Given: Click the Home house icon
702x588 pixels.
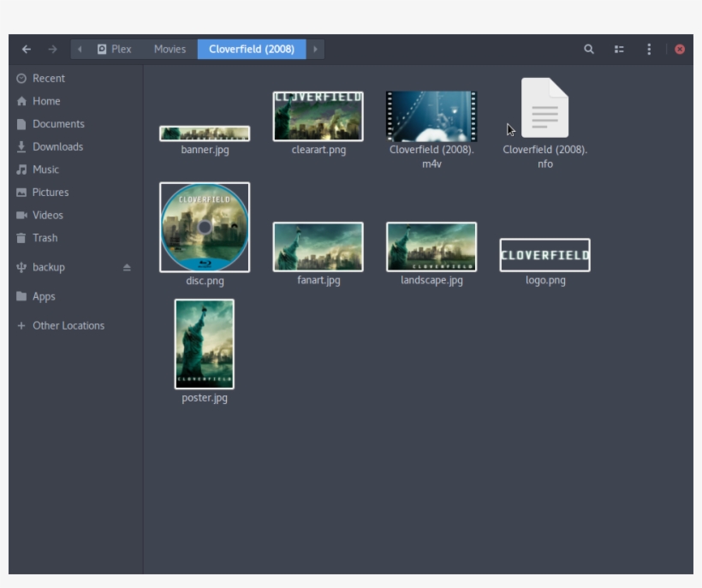Looking at the screenshot, I should (x=21, y=101).
